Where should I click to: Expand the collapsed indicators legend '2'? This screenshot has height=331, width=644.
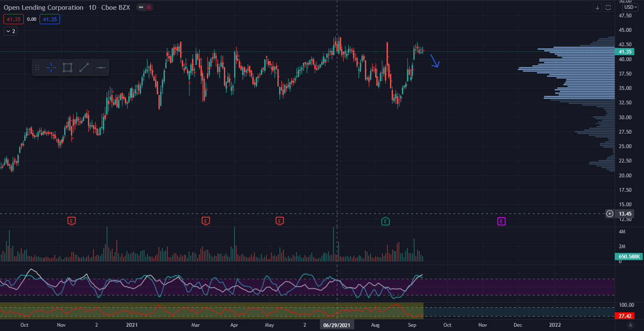(11, 31)
